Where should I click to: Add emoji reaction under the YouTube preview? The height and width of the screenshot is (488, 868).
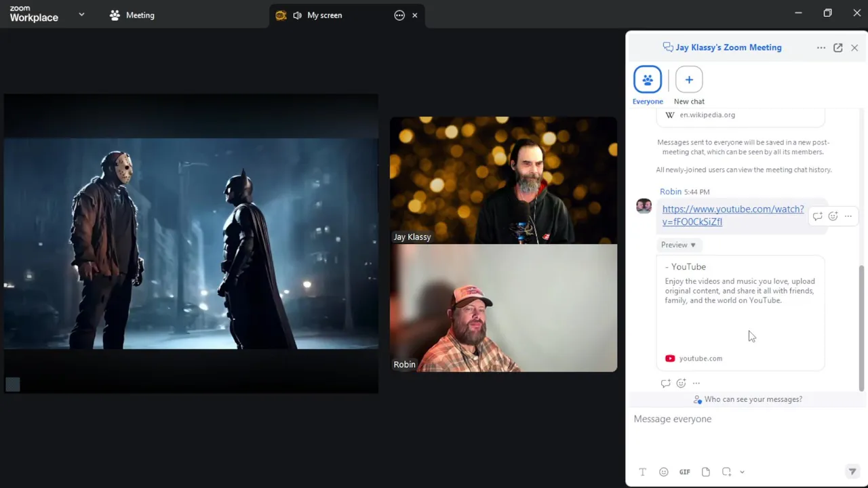coord(682,383)
